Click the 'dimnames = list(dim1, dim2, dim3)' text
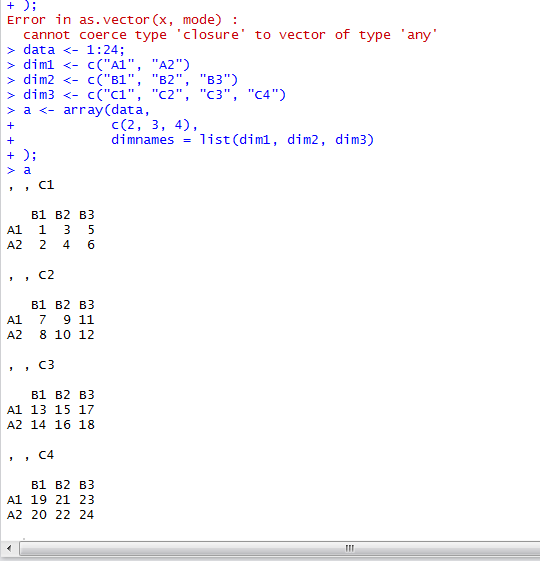540x561 pixels. (x=242, y=140)
